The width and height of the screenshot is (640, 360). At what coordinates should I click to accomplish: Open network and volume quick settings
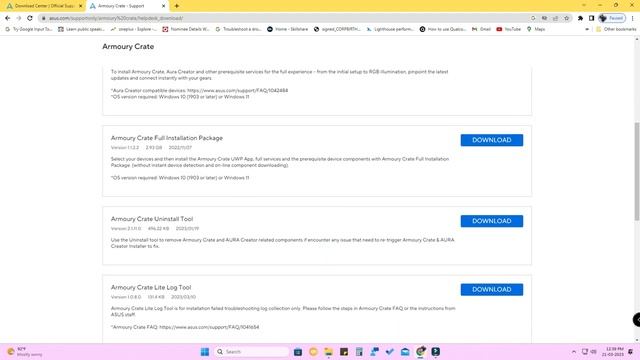click(x=589, y=351)
